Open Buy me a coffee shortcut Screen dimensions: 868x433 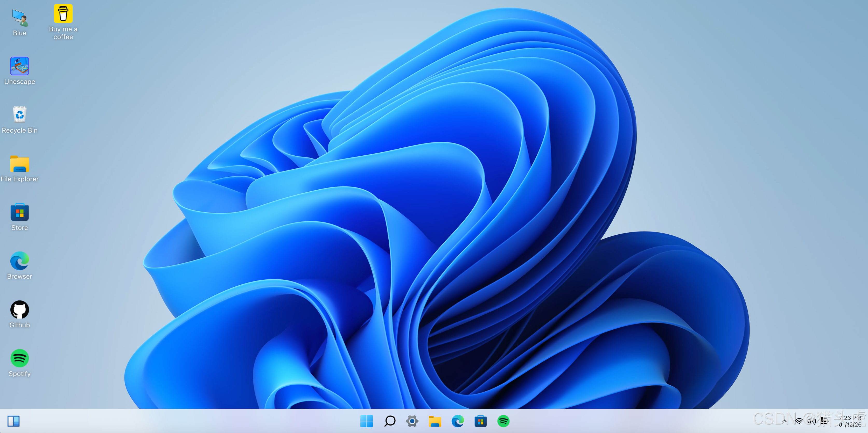point(63,14)
